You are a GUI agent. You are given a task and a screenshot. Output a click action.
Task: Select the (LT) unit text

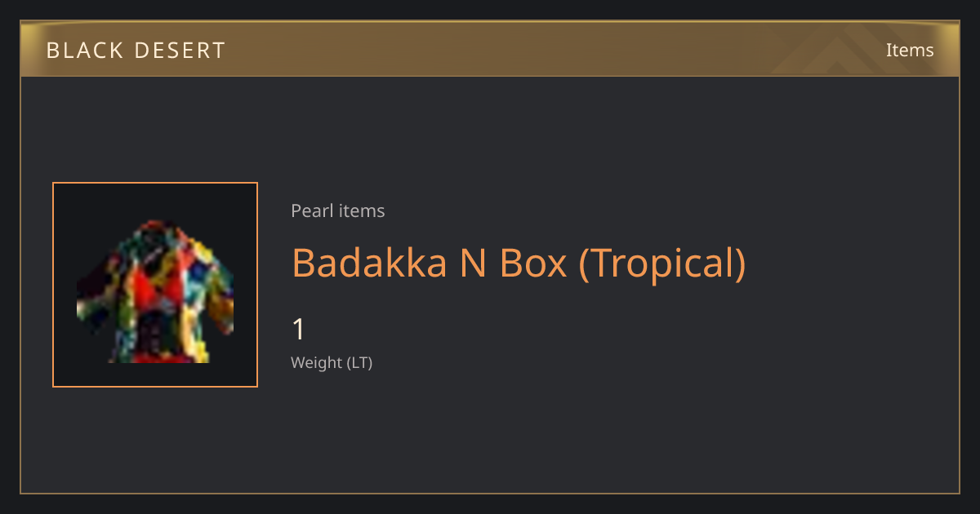pyautogui.click(x=360, y=362)
